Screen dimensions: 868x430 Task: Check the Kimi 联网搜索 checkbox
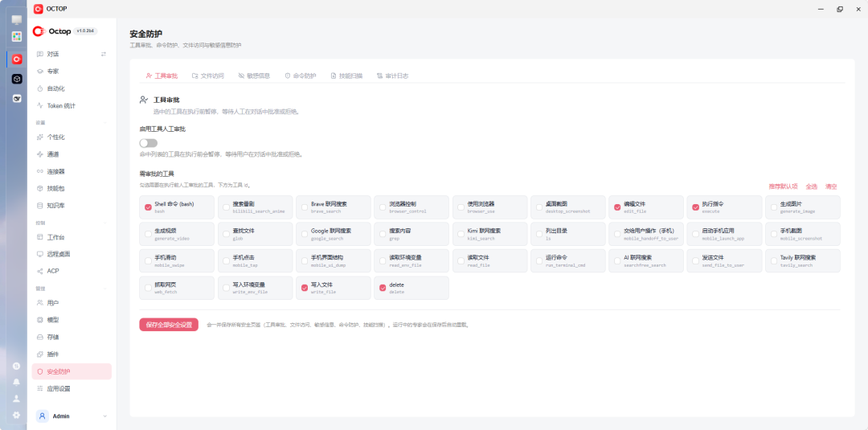click(x=461, y=234)
